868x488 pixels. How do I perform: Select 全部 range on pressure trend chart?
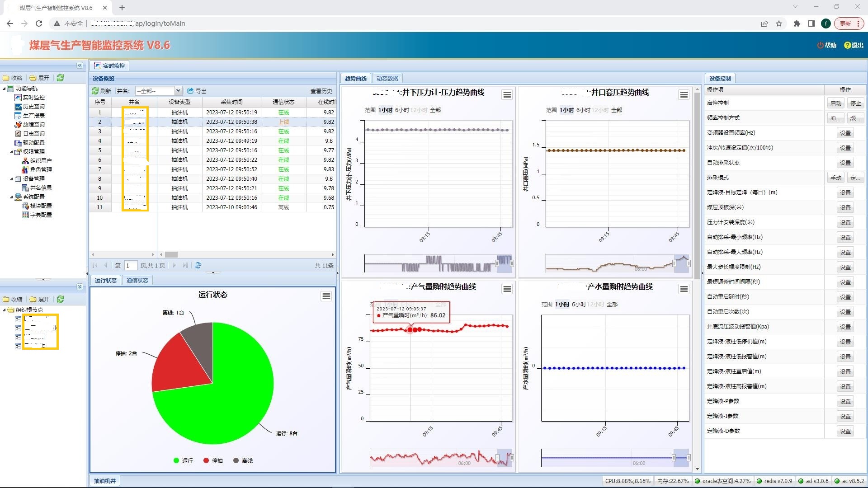tap(435, 110)
